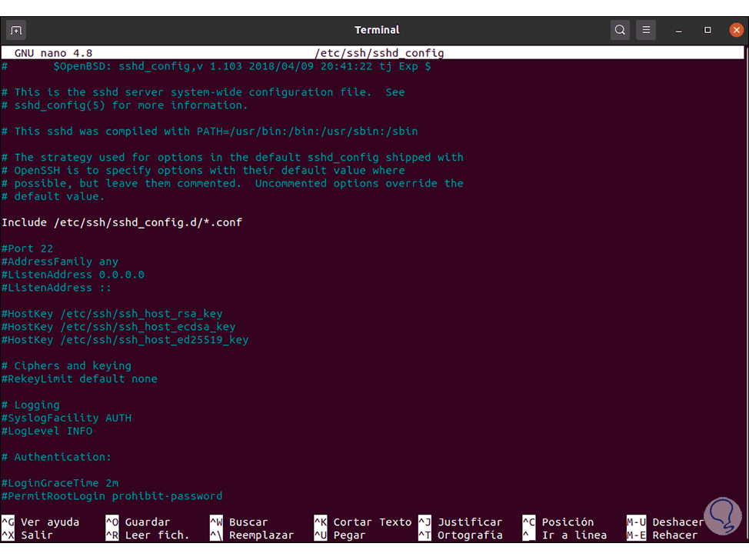
Task: Click the round watermark logo icon
Action: (723, 516)
